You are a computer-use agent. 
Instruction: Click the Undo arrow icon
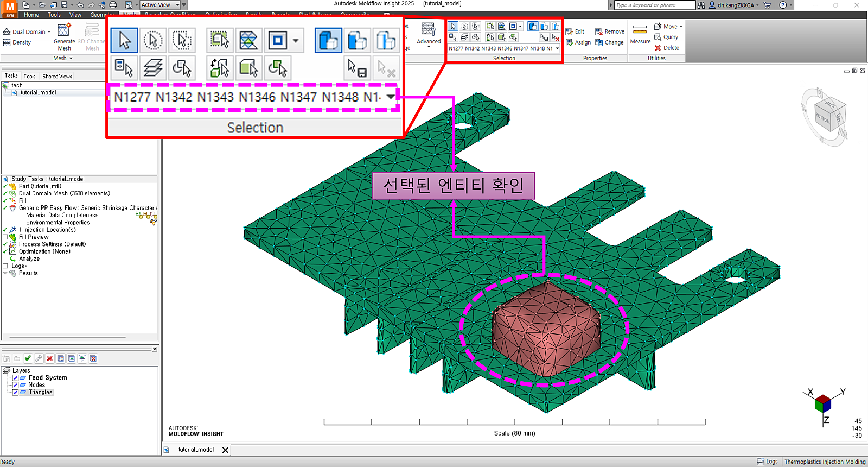click(x=80, y=5)
